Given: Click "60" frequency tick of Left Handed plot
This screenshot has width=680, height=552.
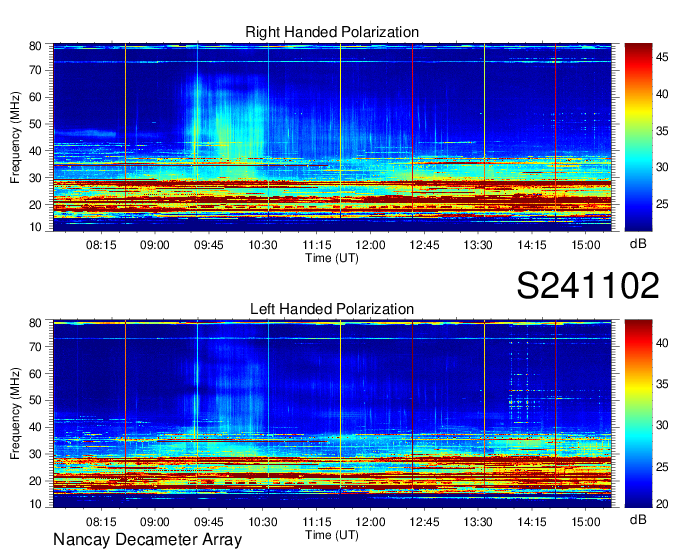Looking at the screenshot, I should [x=35, y=373].
